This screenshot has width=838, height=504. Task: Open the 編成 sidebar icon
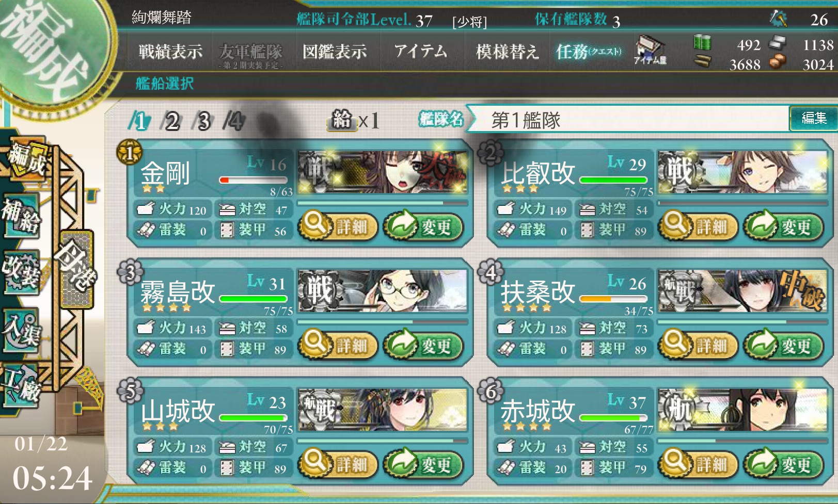pos(27,159)
